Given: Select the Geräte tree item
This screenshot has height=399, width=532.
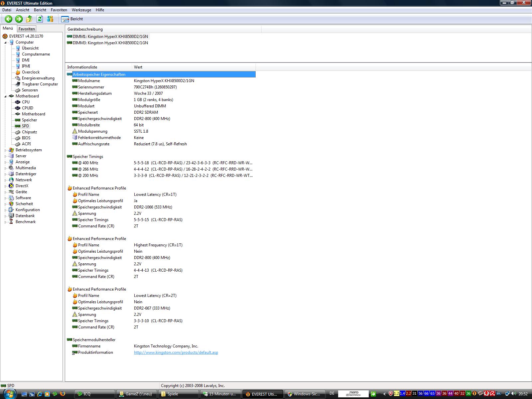Looking at the screenshot, I should (21, 192).
